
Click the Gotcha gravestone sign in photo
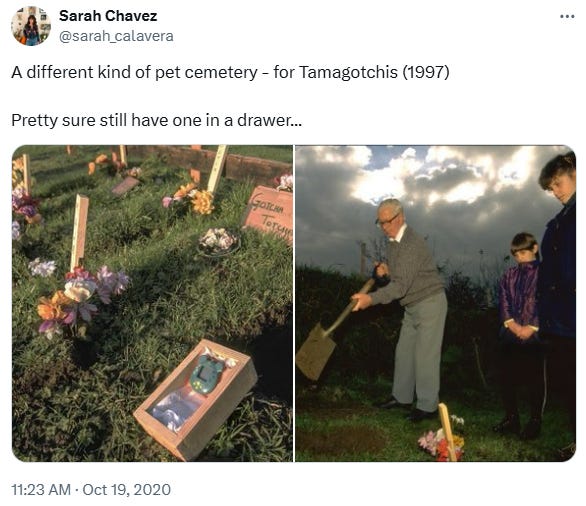click(x=268, y=215)
